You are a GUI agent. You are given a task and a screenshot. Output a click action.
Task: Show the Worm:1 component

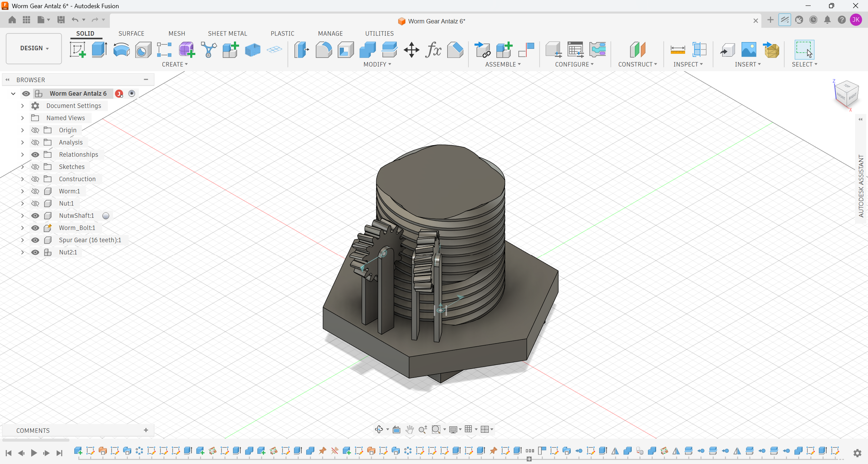click(35, 191)
